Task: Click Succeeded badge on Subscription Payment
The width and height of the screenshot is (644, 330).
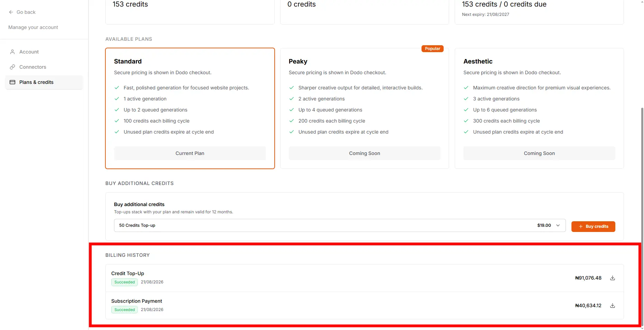Action: coord(124,310)
